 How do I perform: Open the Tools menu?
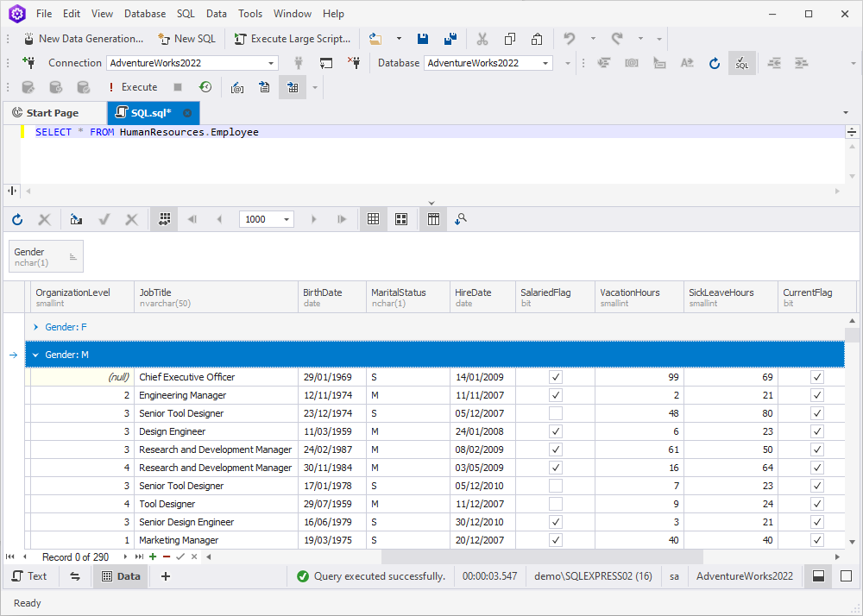pyautogui.click(x=250, y=14)
